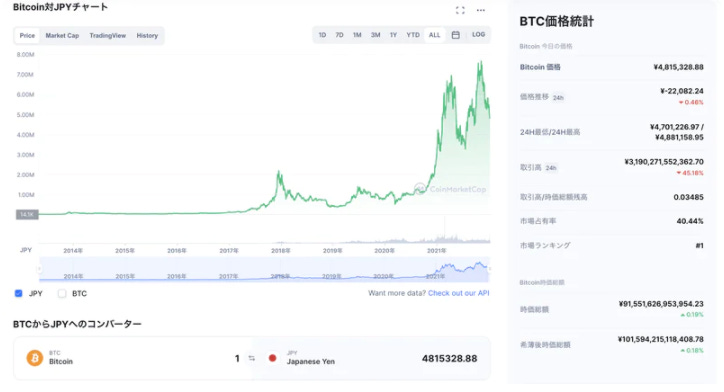
Task: Click the 24h badge beside 取引高
Action: point(551,168)
